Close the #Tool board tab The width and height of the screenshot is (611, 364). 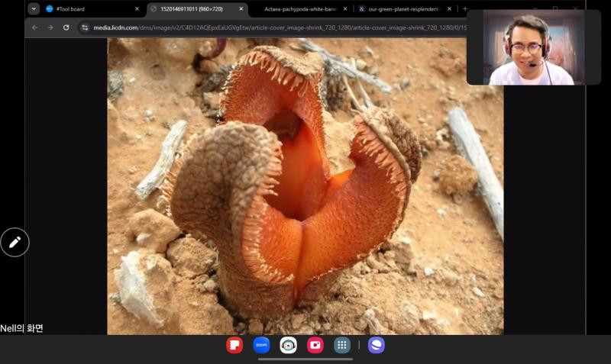click(137, 9)
